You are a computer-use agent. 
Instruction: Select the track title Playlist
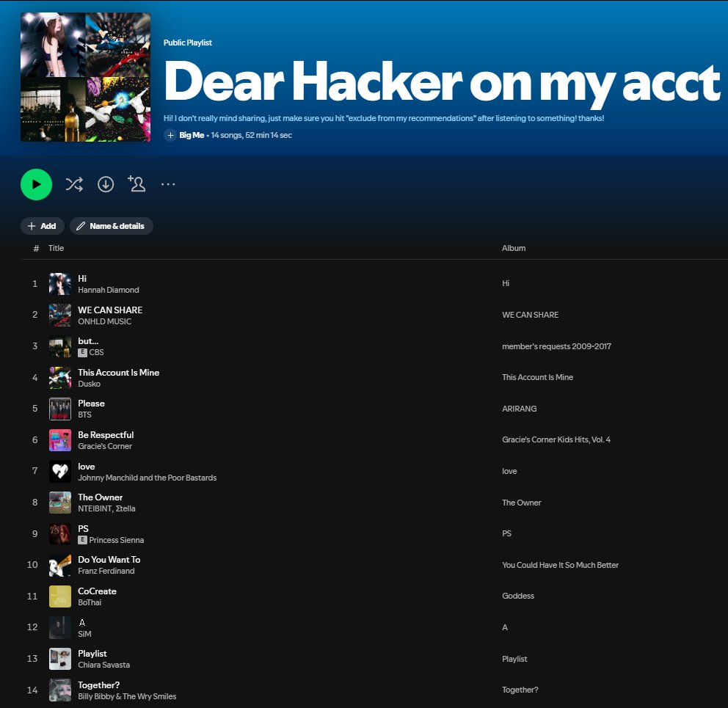(x=92, y=653)
